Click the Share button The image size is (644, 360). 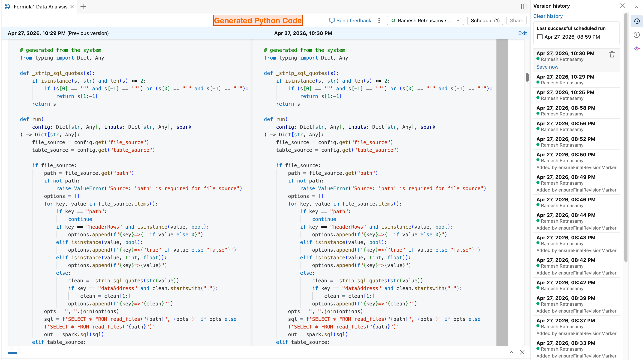tap(516, 21)
